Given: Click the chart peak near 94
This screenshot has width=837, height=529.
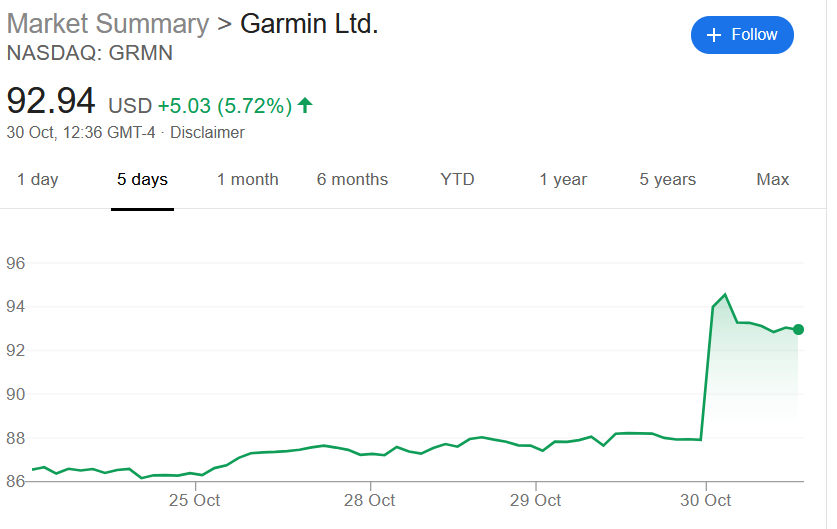Looking at the screenshot, I should click(x=725, y=295).
